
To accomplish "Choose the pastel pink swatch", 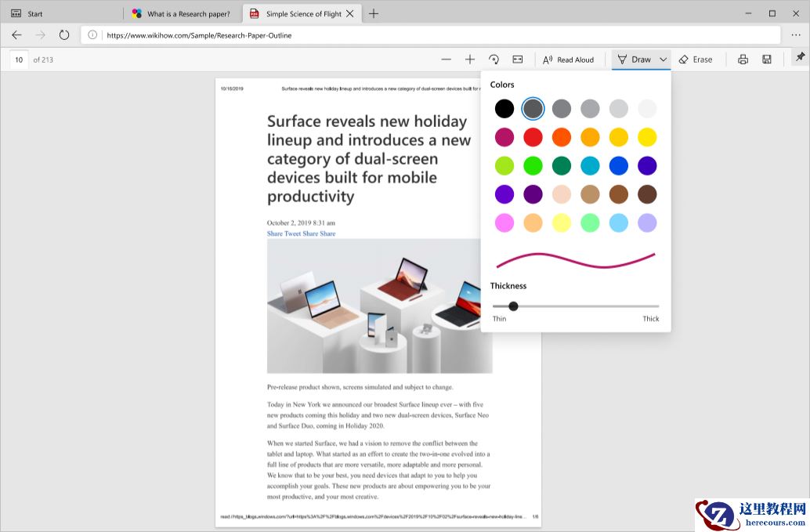I will click(x=504, y=223).
